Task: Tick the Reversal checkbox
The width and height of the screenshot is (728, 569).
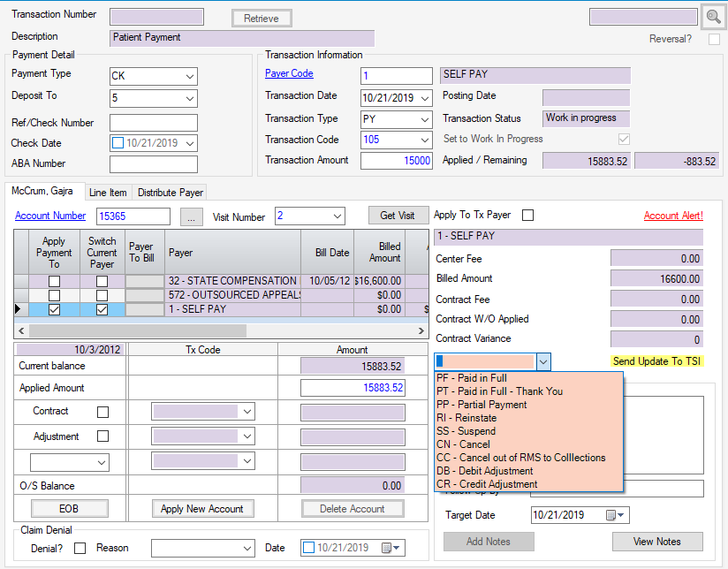Action: tap(713, 39)
